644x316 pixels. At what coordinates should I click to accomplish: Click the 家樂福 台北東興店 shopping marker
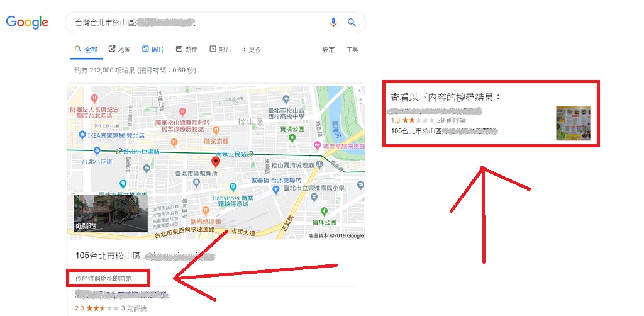point(277,189)
